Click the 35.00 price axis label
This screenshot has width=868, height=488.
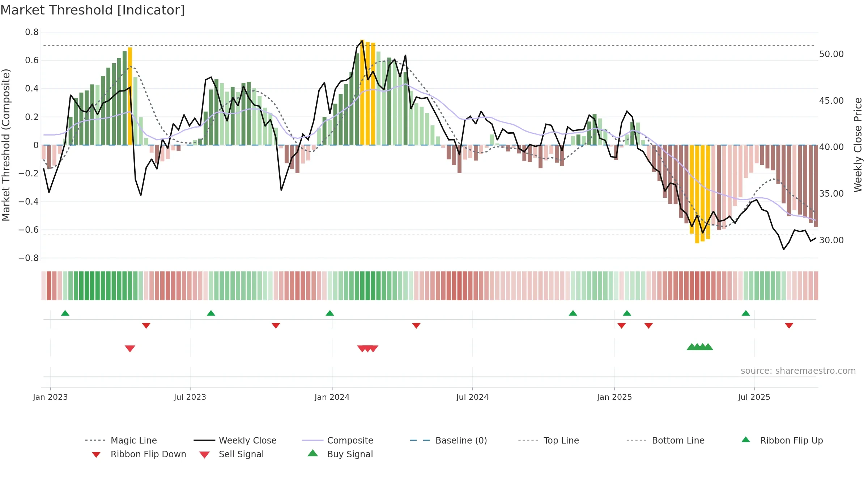tap(831, 194)
